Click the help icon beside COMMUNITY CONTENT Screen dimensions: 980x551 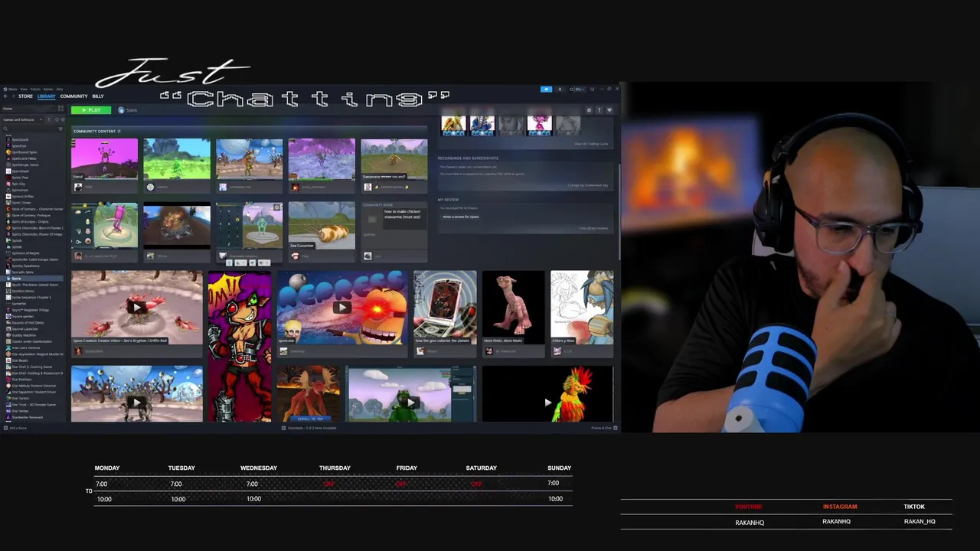tap(119, 131)
